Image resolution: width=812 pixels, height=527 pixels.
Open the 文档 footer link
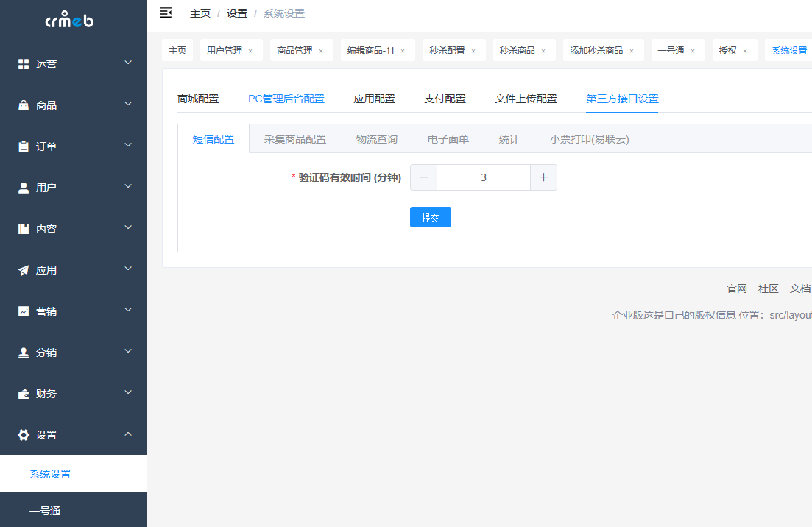coord(800,289)
